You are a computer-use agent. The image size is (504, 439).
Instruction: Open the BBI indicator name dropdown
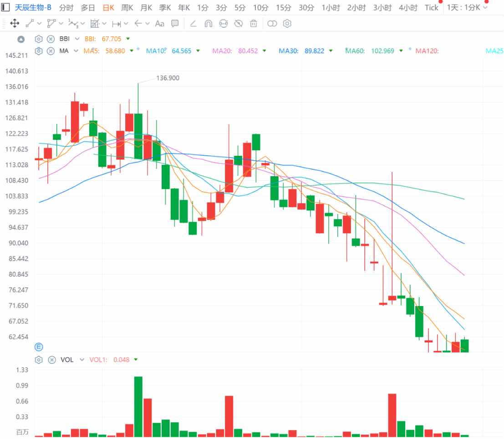click(77, 39)
